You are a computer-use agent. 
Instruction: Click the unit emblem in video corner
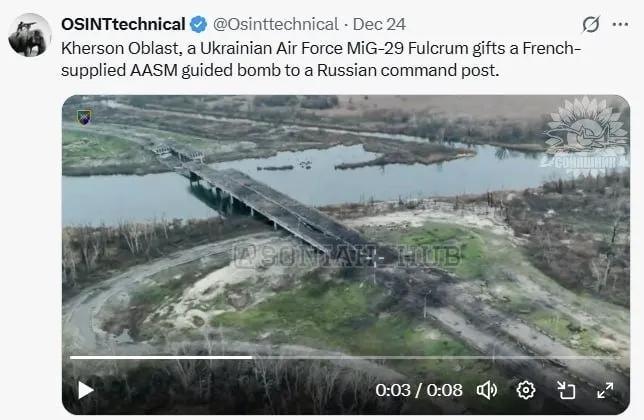point(84,117)
